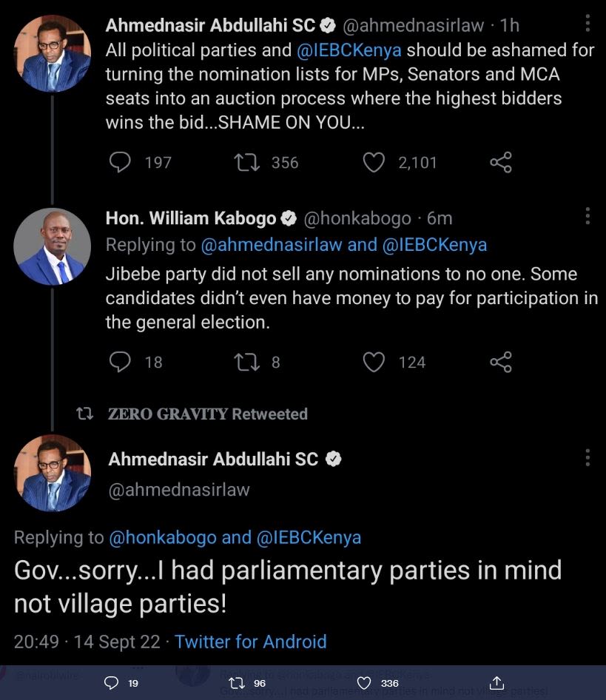This screenshot has height=700, width=606.
Task: Reply to Ahmednasir Abdullahi's top tweet
Action: click(120, 162)
